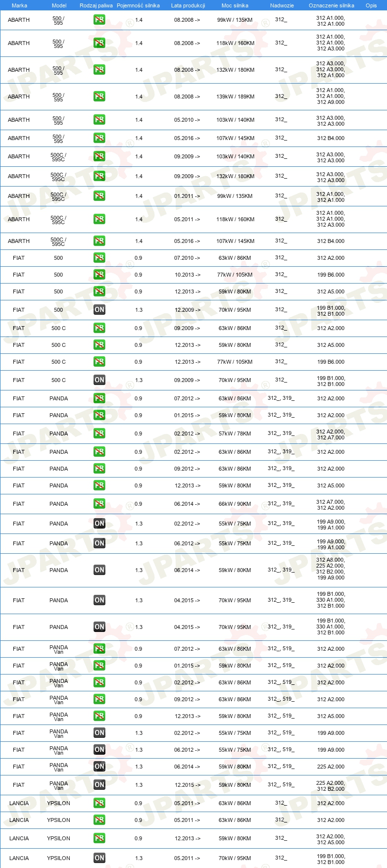Click diesel ON icon in Fiat 500 12.2009 row
This screenshot has height=868, width=387.
99,310
